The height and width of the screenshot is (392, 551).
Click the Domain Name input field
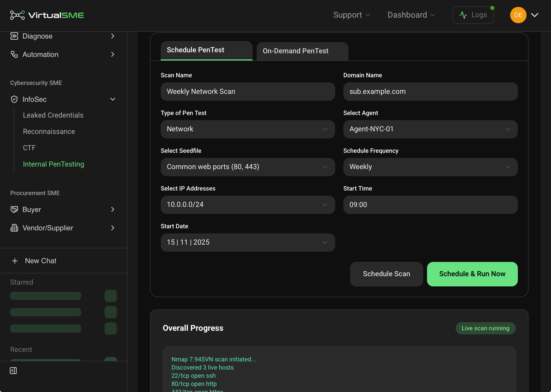tap(430, 92)
